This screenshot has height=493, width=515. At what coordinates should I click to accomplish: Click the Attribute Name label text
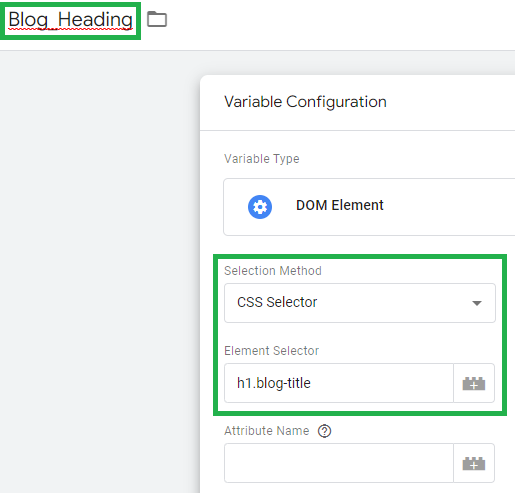tap(267, 431)
